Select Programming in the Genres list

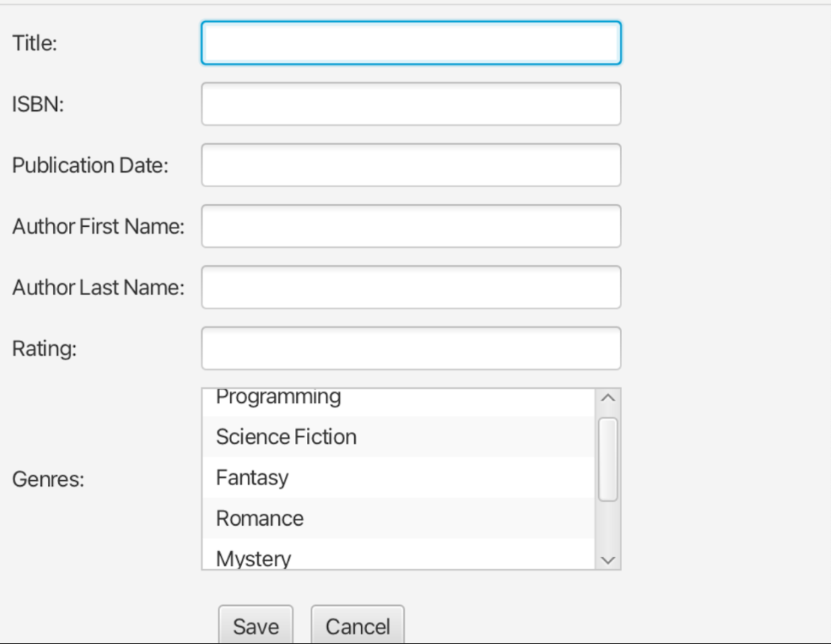click(278, 398)
